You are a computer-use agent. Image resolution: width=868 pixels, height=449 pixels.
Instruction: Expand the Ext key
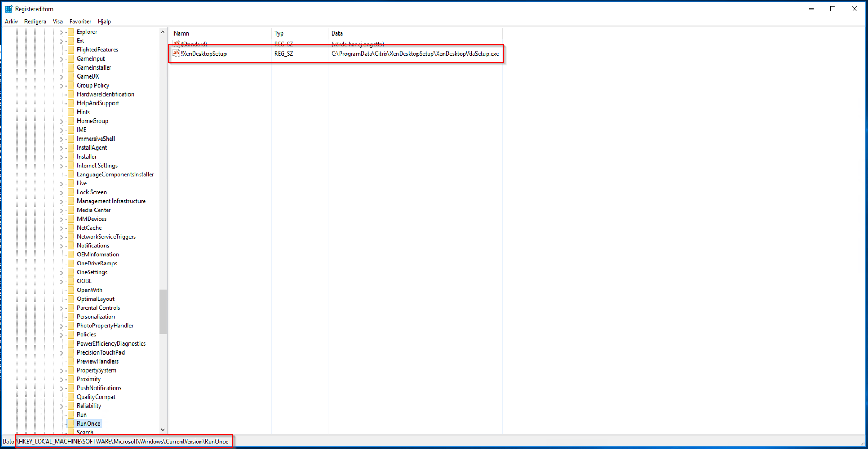point(62,41)
